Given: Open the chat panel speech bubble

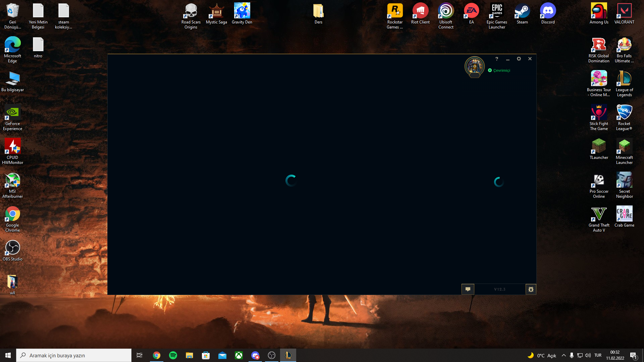Looking at the screenshot, I should tap(468, 289).
